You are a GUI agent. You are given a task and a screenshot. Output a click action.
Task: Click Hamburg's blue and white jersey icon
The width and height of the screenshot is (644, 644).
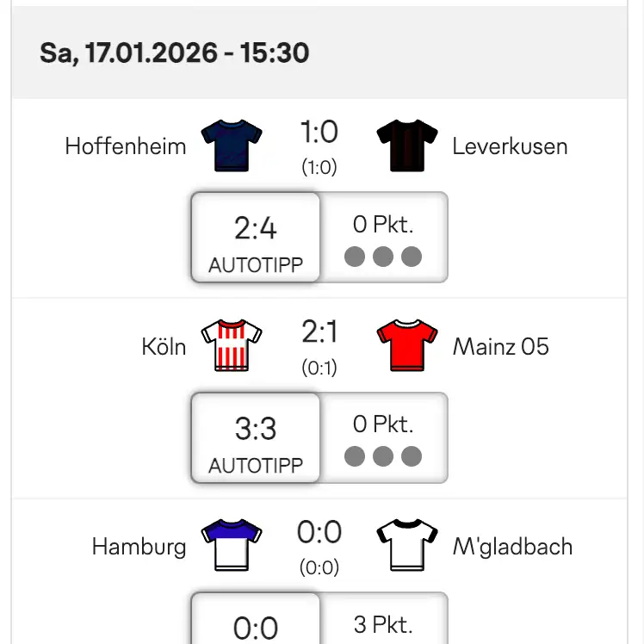(x=231, y=547)
